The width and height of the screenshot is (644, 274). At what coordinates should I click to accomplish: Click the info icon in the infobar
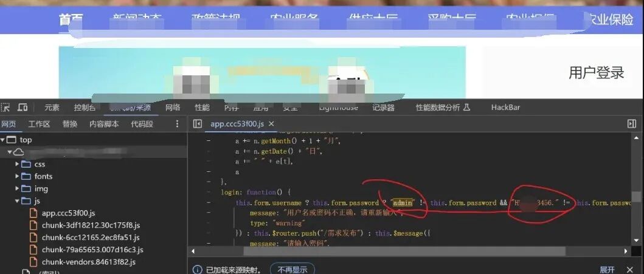[x=198, y=270]
